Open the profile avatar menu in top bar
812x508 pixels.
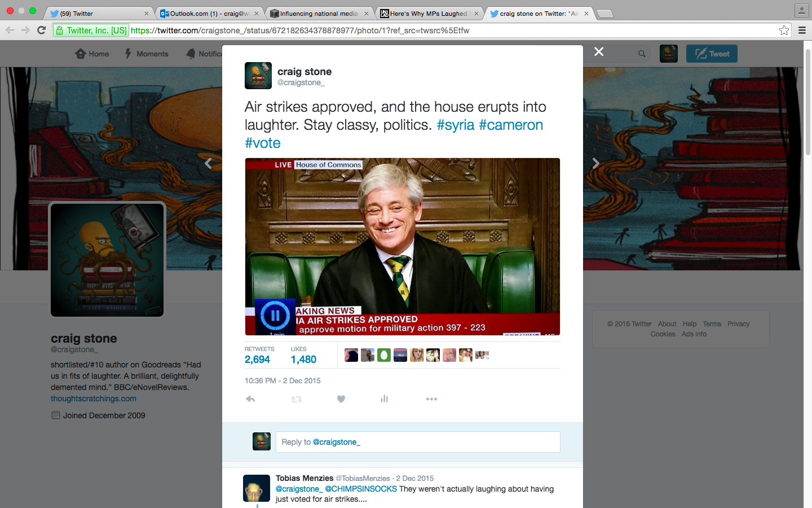(x=669, y=54)
